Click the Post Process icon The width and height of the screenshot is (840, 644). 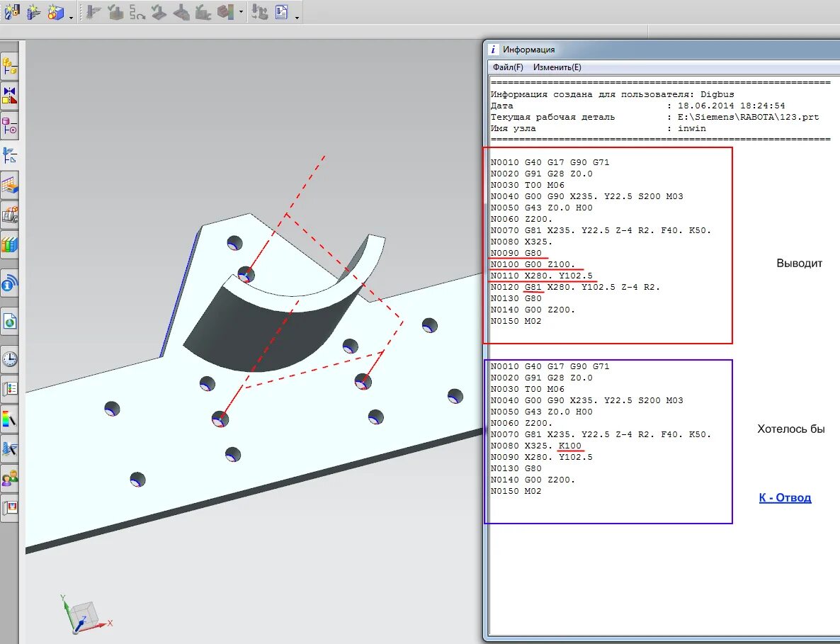[260, 11]
